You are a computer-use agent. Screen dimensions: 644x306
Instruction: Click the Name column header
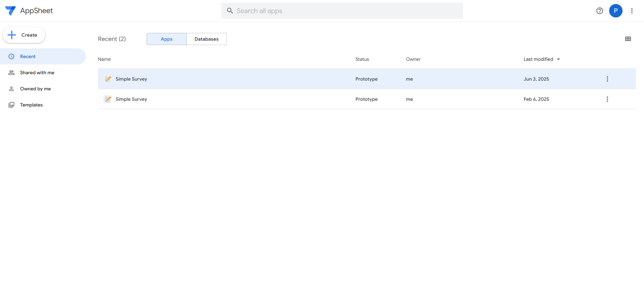coord(104,59)
